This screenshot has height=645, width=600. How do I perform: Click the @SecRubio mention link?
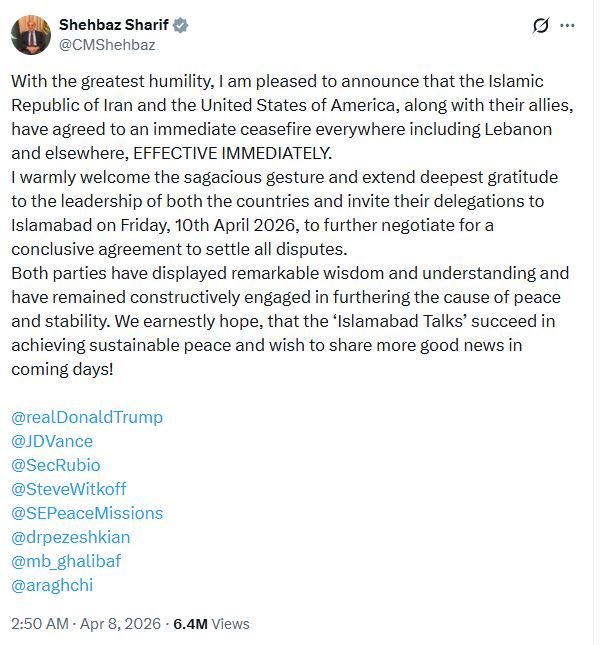pyautogui.click(x=56, y=465)
